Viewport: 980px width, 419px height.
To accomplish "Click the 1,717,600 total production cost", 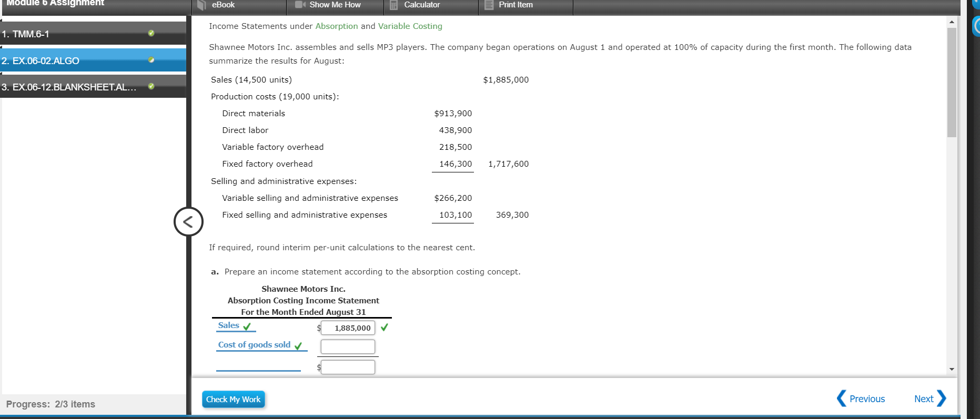I will (509, 164).
